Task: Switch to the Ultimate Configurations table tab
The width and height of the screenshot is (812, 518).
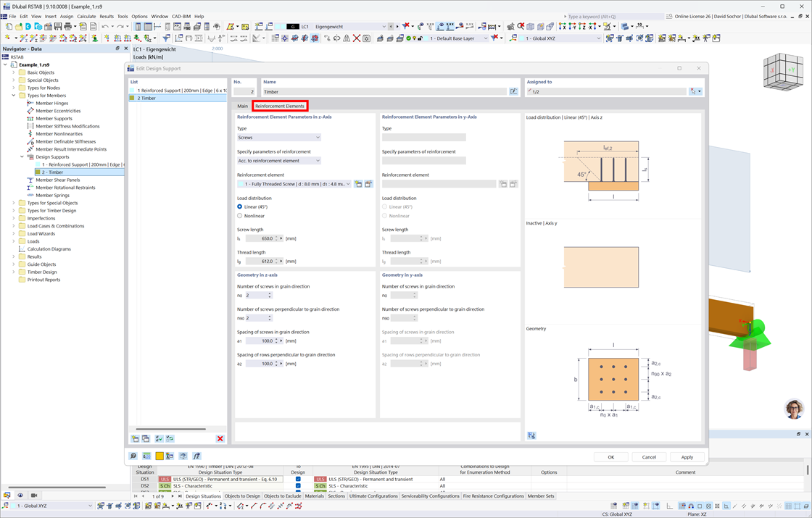Action: [373, 496]
